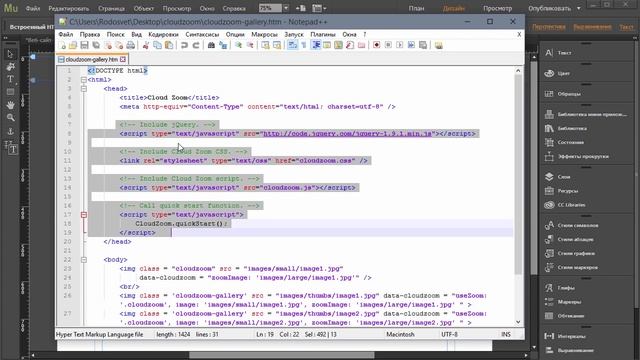Click the jquery-1.9.1.min.js URL link in code
Viewport: 640px width, 360px height.
click(347, 133)
